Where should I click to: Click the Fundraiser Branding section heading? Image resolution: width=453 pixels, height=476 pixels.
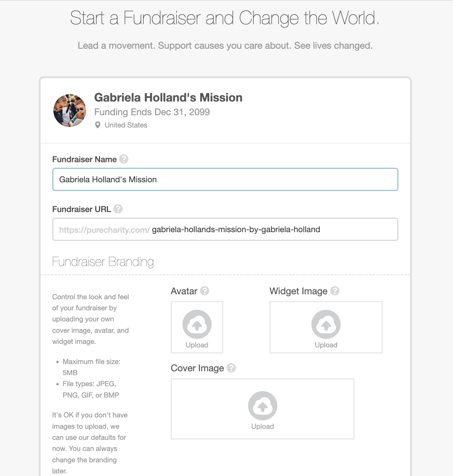point(103,262)
